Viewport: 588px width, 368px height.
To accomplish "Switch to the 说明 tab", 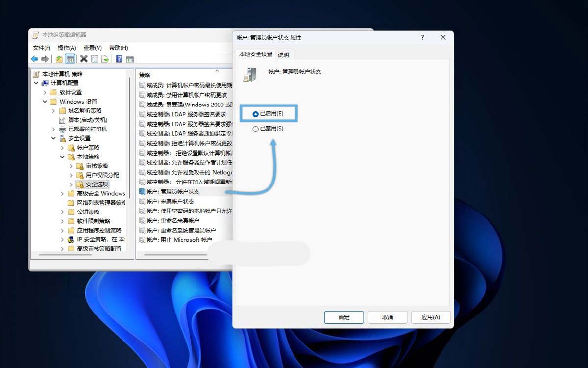I will 284,54.
